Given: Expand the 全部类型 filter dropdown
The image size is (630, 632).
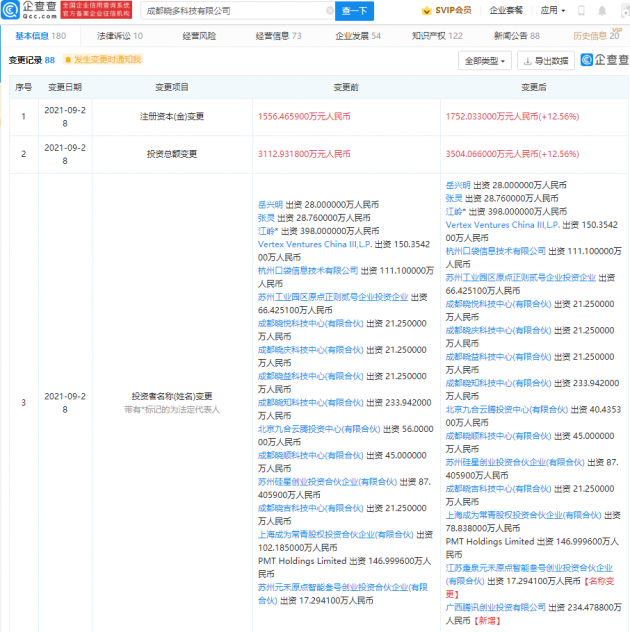Looking at the screenshot, I should (x=485, y=61).
